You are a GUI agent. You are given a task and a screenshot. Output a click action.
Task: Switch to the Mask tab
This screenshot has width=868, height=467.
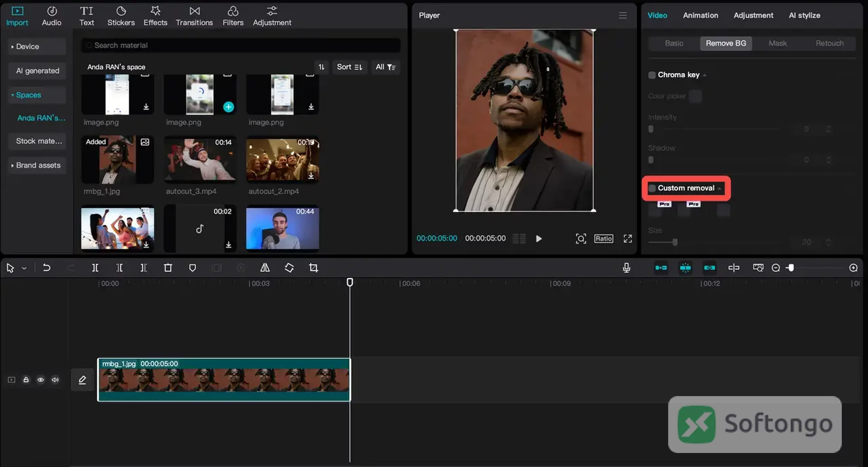click(778, 43)
